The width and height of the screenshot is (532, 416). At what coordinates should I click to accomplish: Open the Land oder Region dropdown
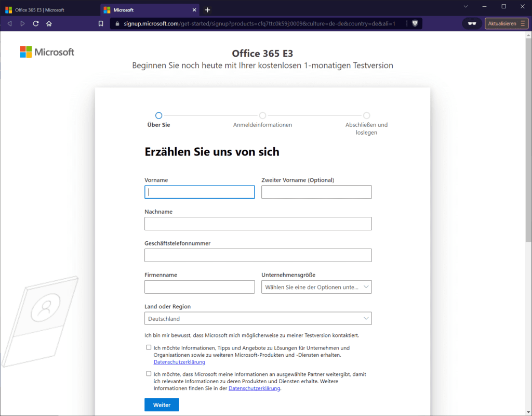(x=258, y=319)
